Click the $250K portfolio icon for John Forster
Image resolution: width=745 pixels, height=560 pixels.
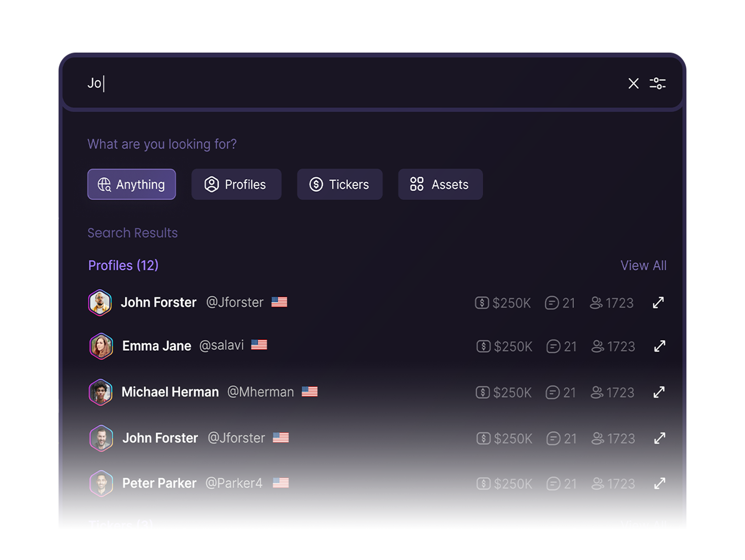pyautogui.click(x=482, y=303)
